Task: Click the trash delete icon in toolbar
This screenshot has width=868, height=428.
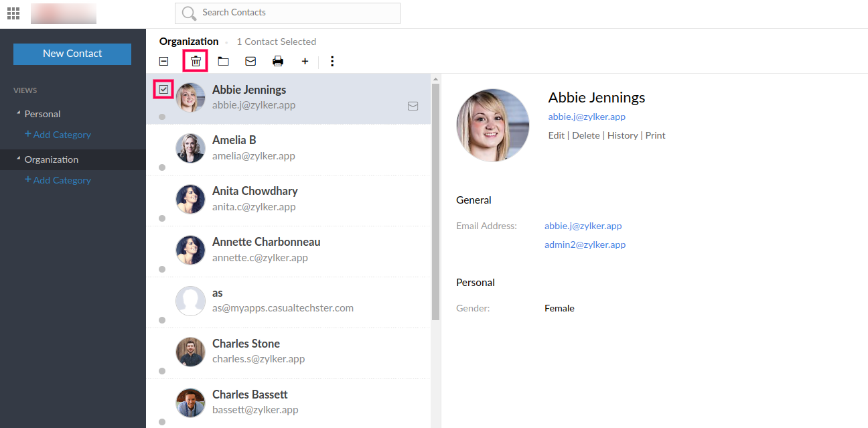Action: point(196,61)
